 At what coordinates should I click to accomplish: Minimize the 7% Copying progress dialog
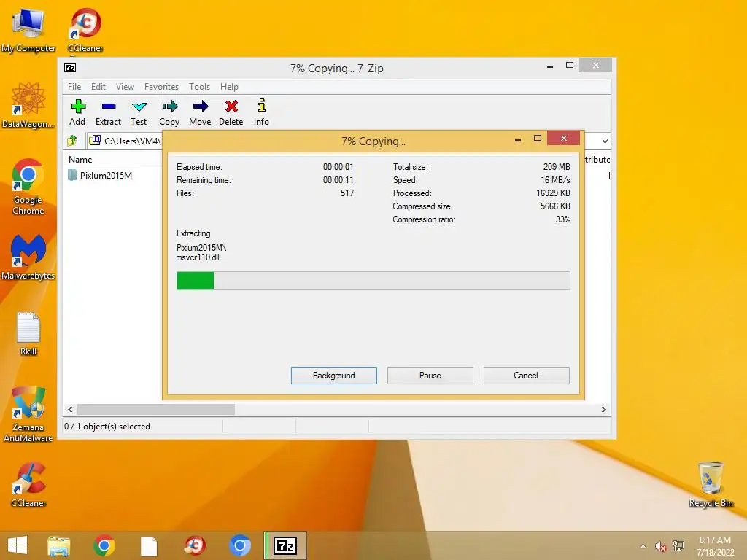(518, 139)
